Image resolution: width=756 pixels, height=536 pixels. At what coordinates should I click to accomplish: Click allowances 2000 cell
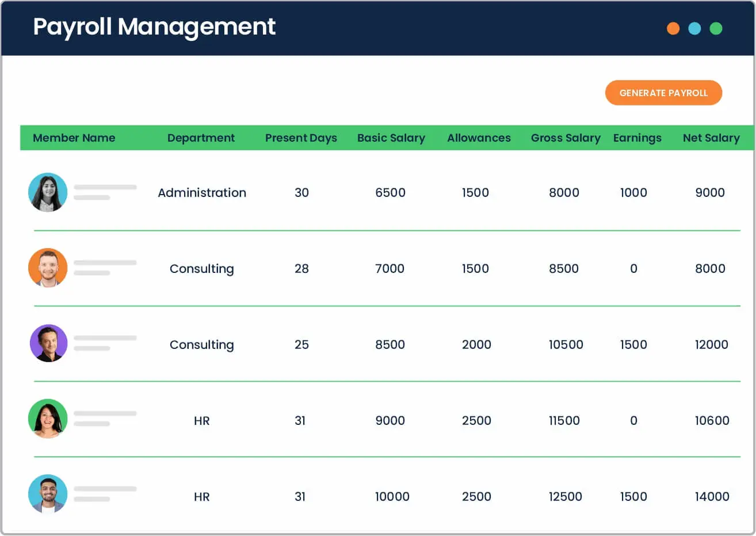tap(476, 345)
